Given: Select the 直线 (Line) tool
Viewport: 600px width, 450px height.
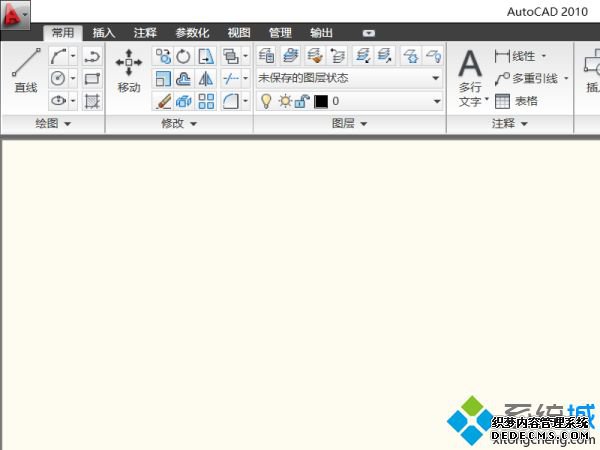Looking at the screenshot, I should tap(26, 70).
